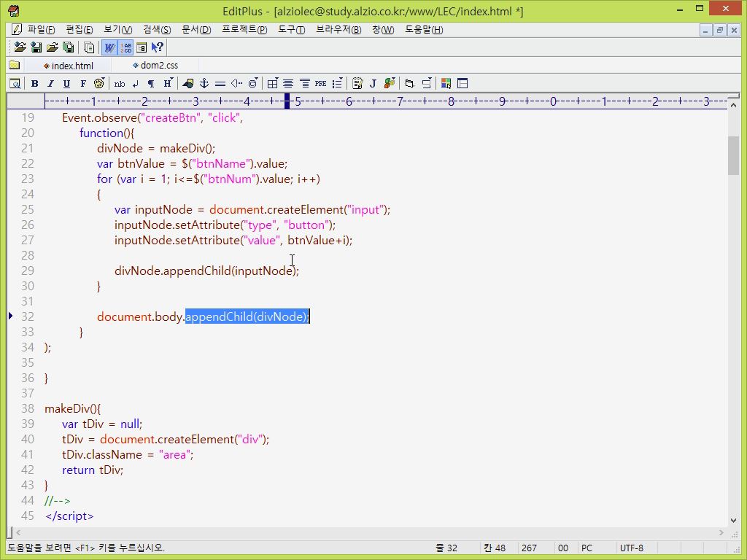Click the FTP open remote file icon
747x560 pixels.
coord(20,47)
